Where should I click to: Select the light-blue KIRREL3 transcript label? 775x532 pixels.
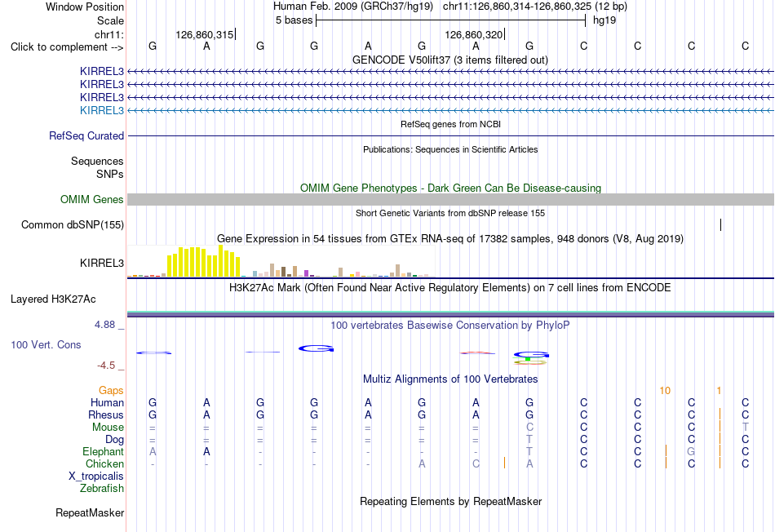102,110
